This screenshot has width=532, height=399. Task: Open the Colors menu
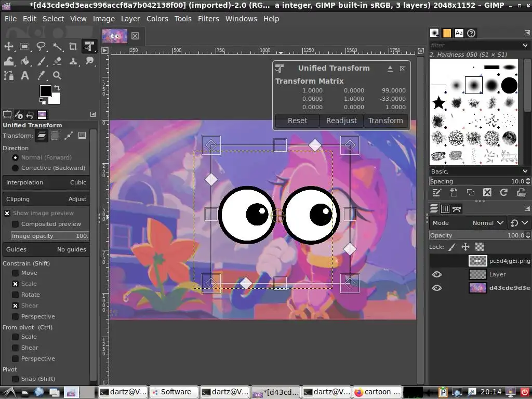click(x=157, y=19)
